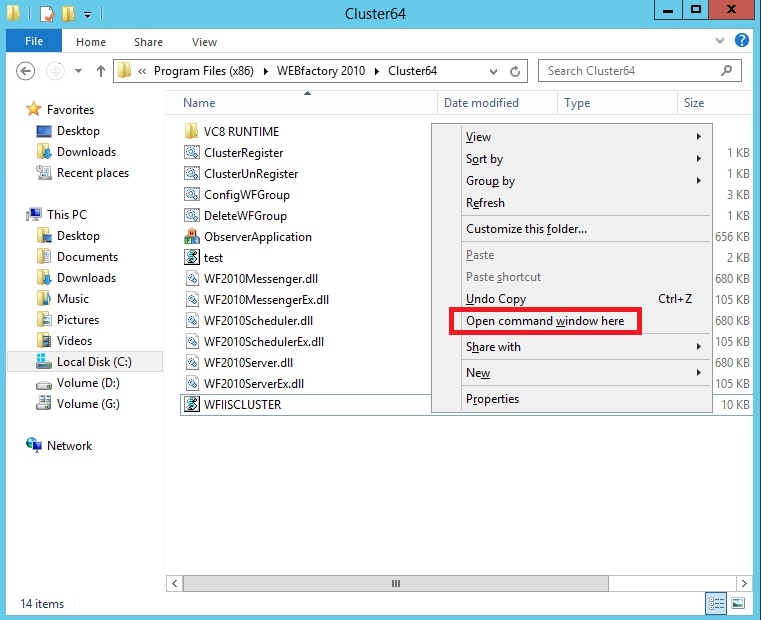The width and height of the screenshot is (761, 620).
Task: Expand the ribbon with the chevron
Action: click(720, 41)
